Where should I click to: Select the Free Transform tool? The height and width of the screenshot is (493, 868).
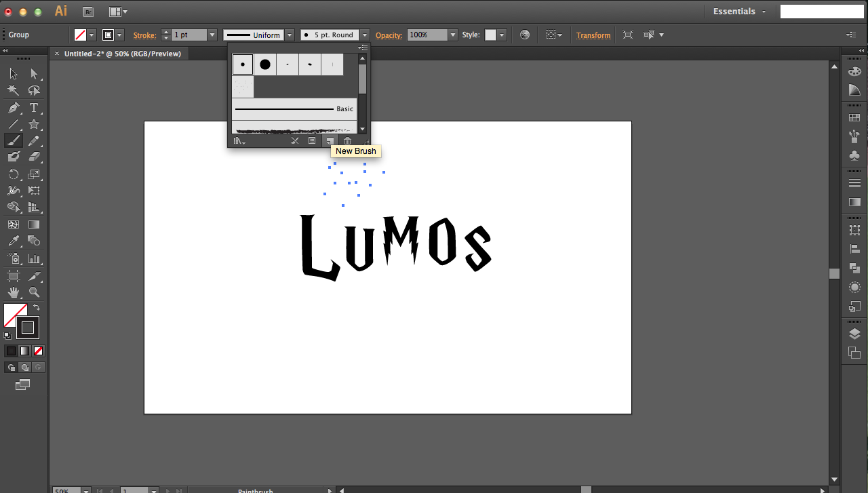coord(34,191)
